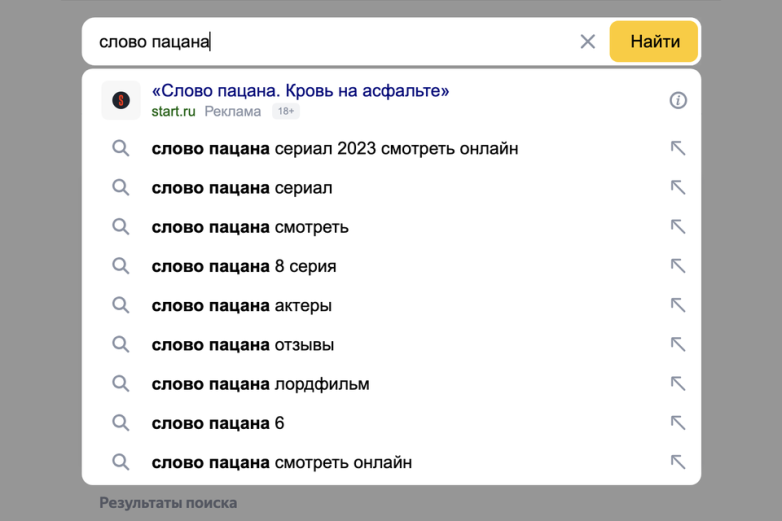
Task: Click the start.ru ad logo thumbnail
Action: pyautogui.click(x=121, y=100)
